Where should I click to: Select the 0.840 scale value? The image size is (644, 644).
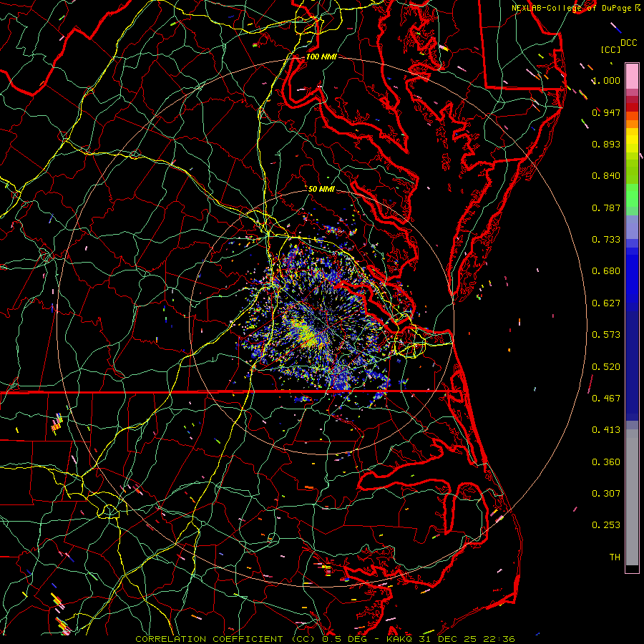point(606,176)
